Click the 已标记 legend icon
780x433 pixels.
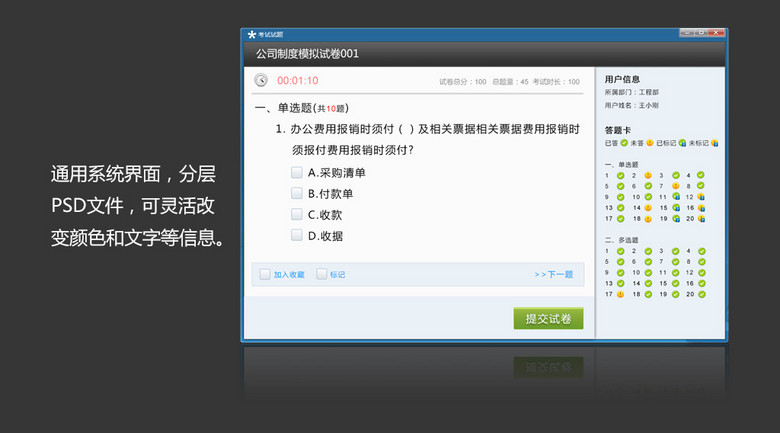click(x=682, y=143)
